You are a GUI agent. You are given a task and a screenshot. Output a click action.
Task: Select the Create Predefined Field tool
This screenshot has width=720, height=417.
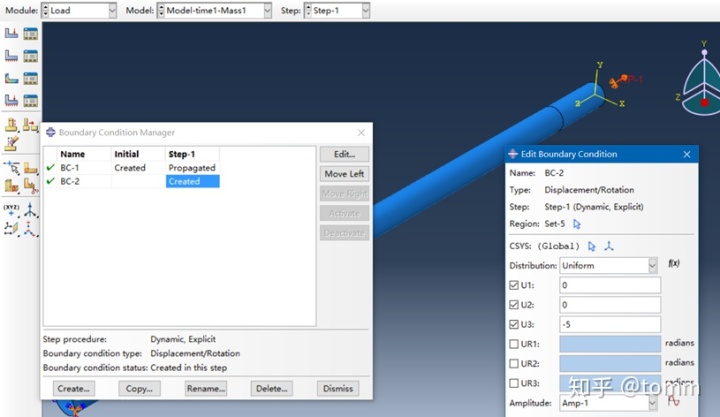(11, 78)
